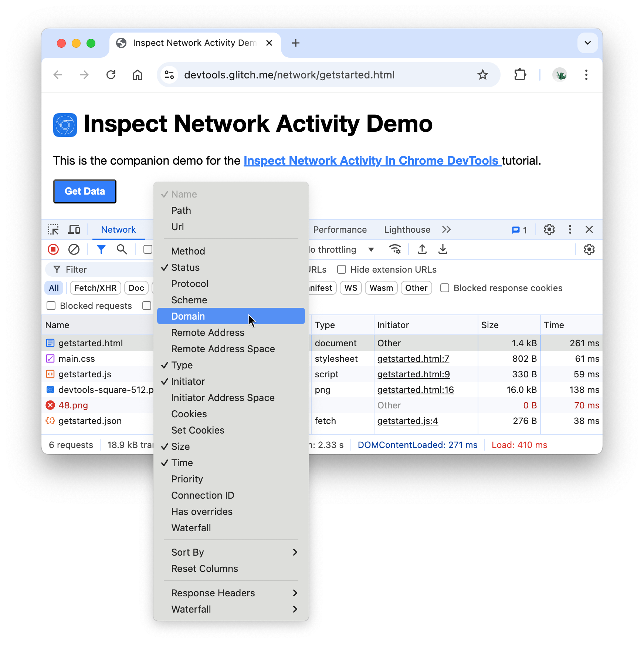Select the inspect element tool
The image size is (644, 657).
point(53,229)
